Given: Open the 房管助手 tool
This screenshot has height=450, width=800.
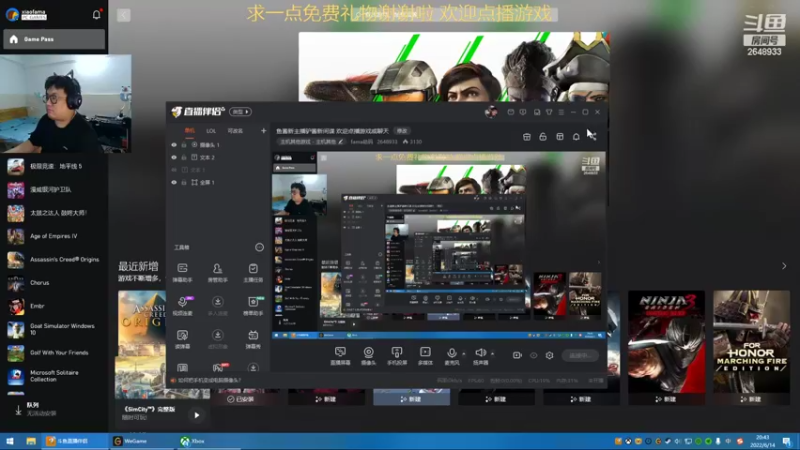Looking at the screenshot, I should 217,272.
